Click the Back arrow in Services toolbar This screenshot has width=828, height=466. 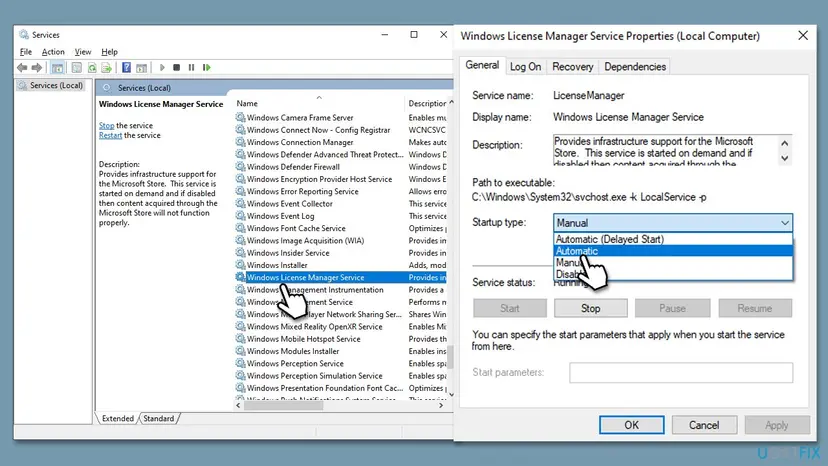coord(22,68)
